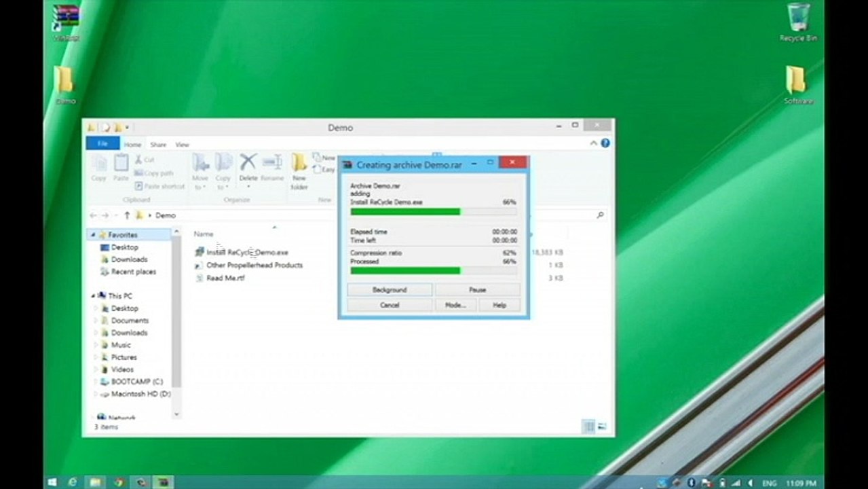The image size is (868, 489).
Task: Collapse the This PC tree node
Action: click(93, 296)
